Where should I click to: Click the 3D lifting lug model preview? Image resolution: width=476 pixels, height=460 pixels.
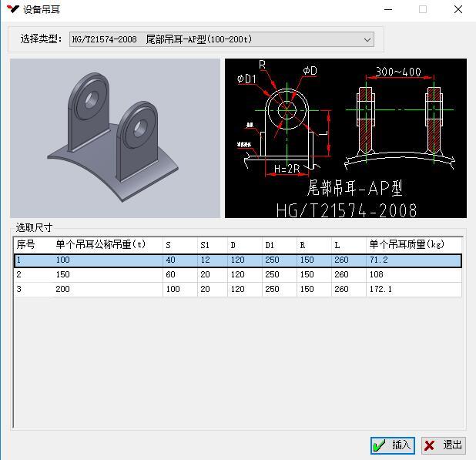pos(115,138)
